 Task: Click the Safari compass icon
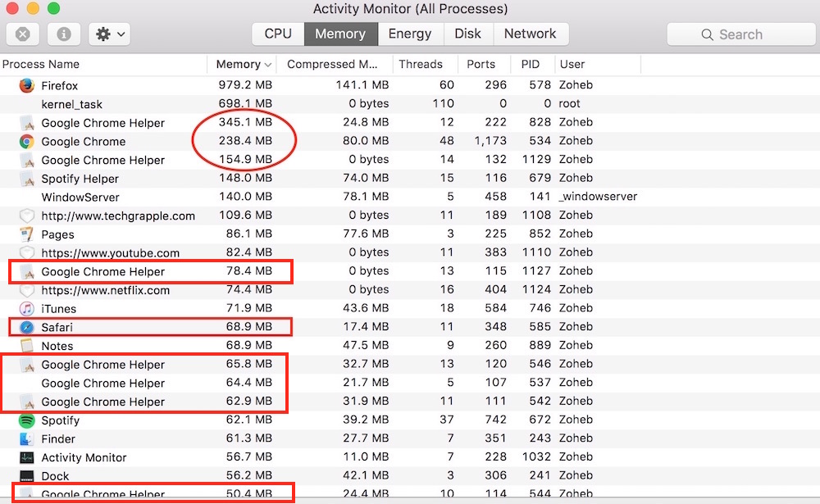pyautogui.click(x=27, y=327)
